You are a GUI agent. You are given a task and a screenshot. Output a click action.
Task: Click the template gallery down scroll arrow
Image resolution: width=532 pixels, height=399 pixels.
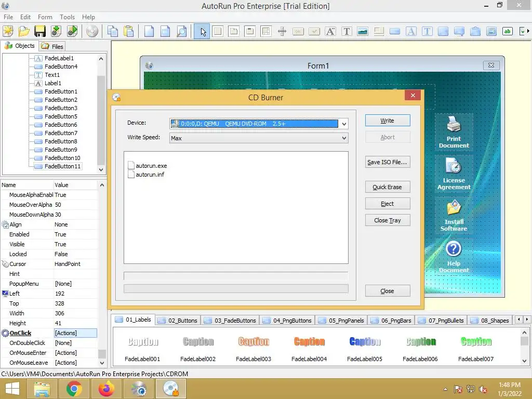pyautogui.click(x=524, y=361)
